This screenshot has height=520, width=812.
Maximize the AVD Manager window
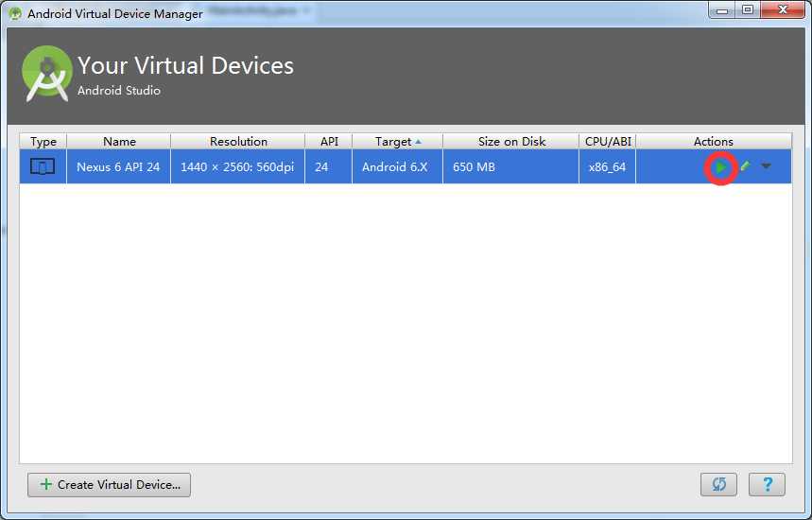[748, 10]
